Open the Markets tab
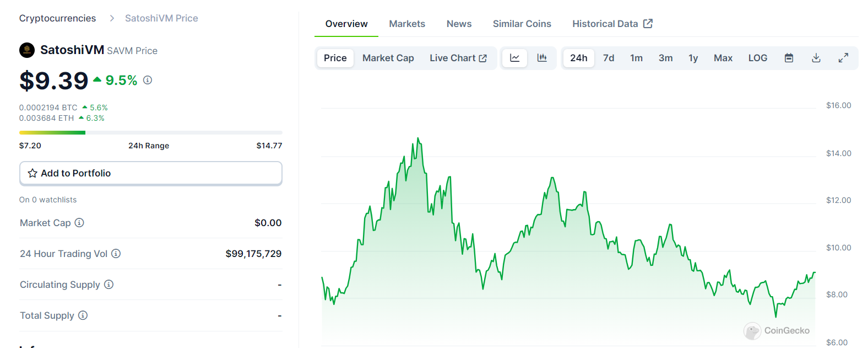 pos(407,24)
